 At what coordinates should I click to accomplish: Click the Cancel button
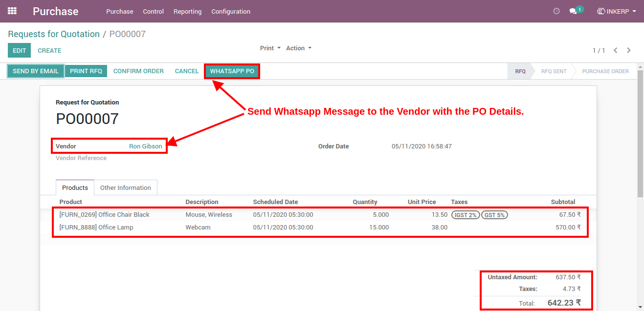point(187,71)
